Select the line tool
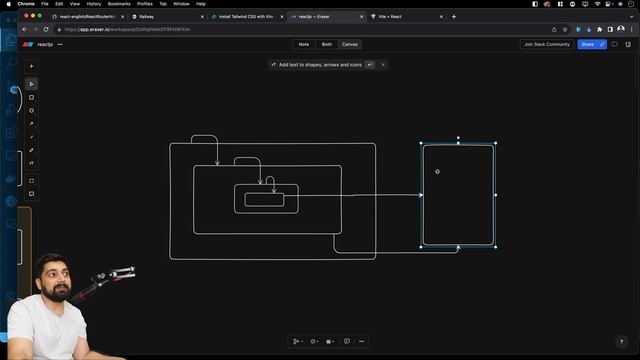The width and height of the screenshot is (640, 360). tap(31, 137)
